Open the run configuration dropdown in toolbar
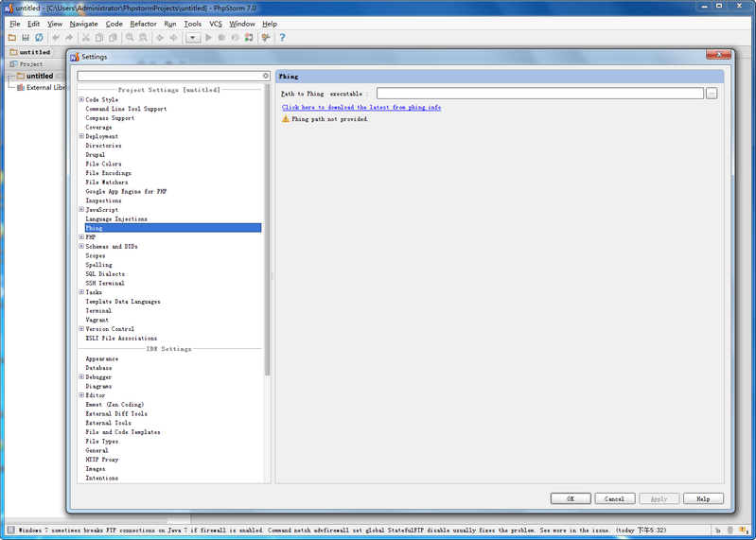The width and height of the screenshot is (756, 540). click(x=193, y=38)
